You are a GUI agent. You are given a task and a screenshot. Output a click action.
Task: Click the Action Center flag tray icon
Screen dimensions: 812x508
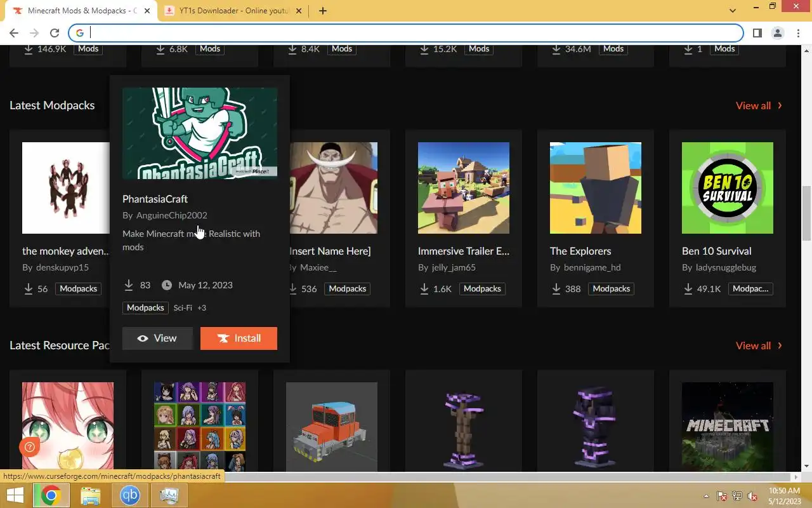(722, 496)
